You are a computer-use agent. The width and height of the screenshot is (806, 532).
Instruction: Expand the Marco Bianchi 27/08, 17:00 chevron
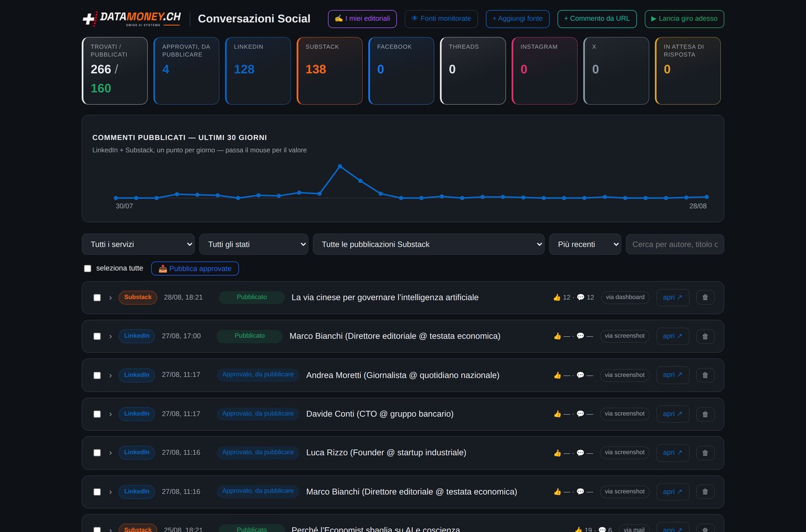point(111,336)
